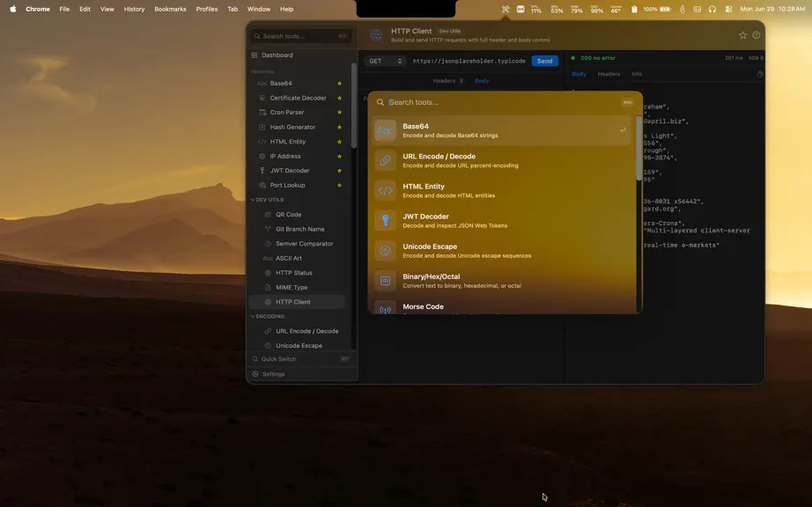Open the History menu in menu bar
The height and width of the screenshot is (507, 812).
(x=134, y=9)
